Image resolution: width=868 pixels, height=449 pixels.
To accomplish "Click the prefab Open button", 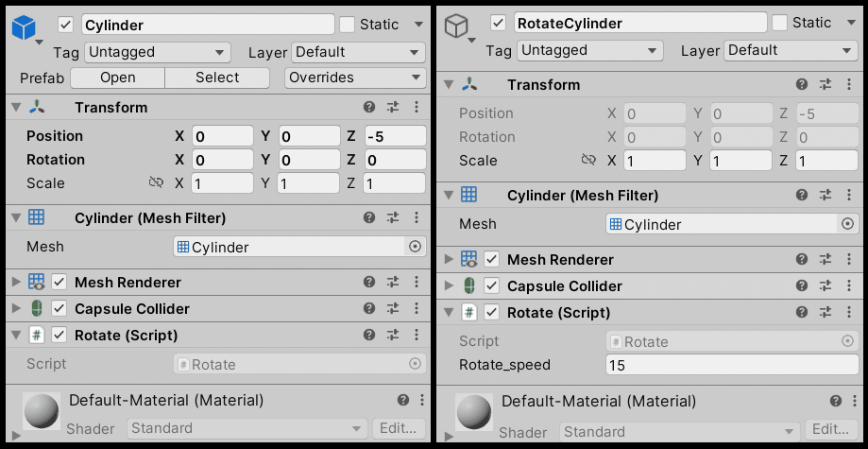I will pos(117,78).
